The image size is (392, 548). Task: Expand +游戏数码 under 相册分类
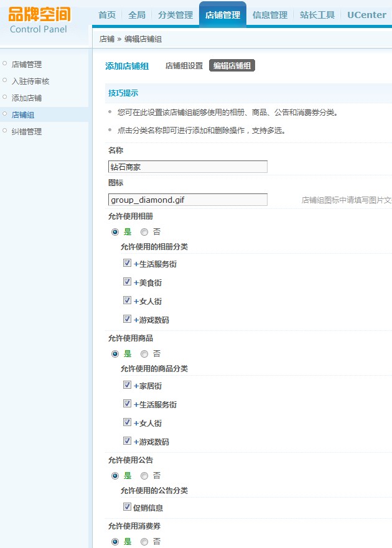point(151,320)
